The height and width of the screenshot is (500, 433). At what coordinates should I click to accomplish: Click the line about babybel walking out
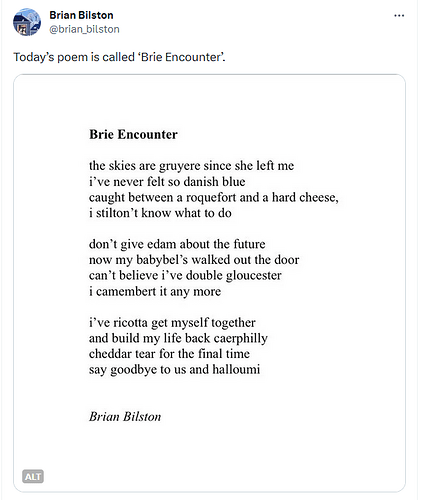[x=194, y=260]
